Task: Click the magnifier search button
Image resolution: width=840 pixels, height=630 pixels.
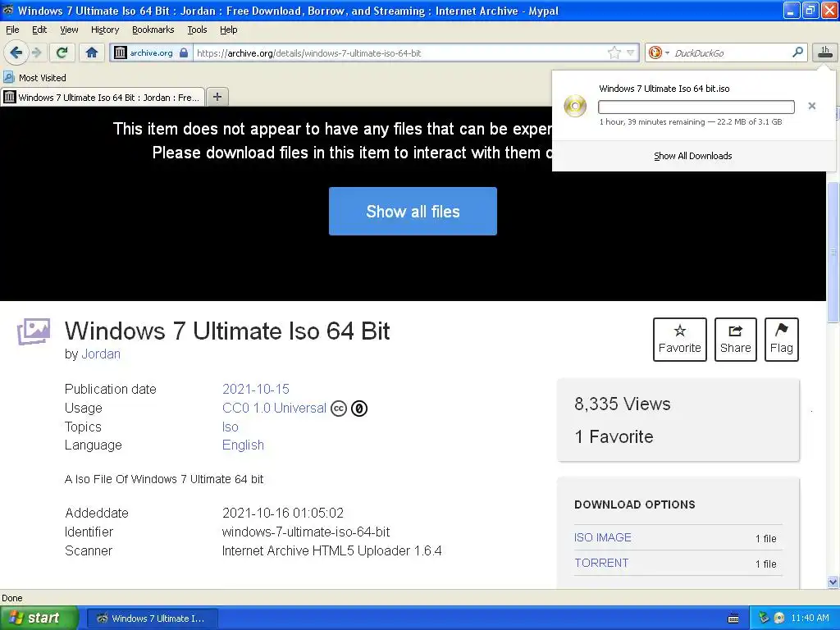Action: [797, 52]
